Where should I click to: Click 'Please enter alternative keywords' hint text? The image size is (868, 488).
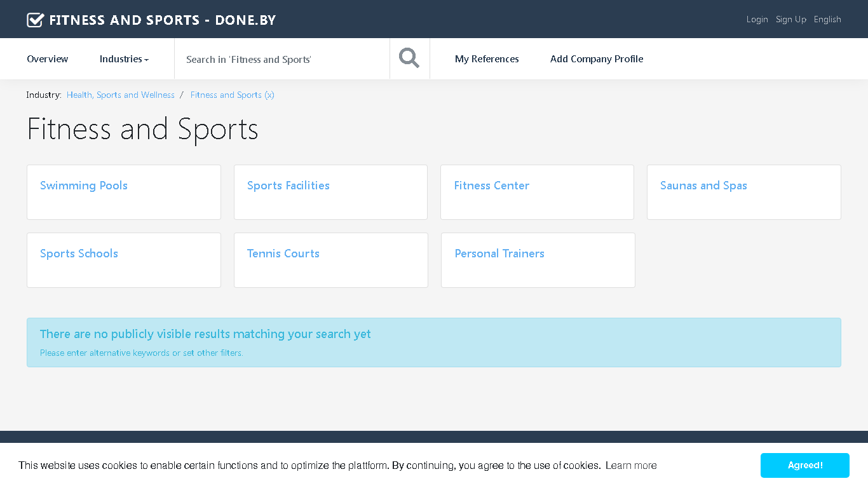(x=142, y=353)
